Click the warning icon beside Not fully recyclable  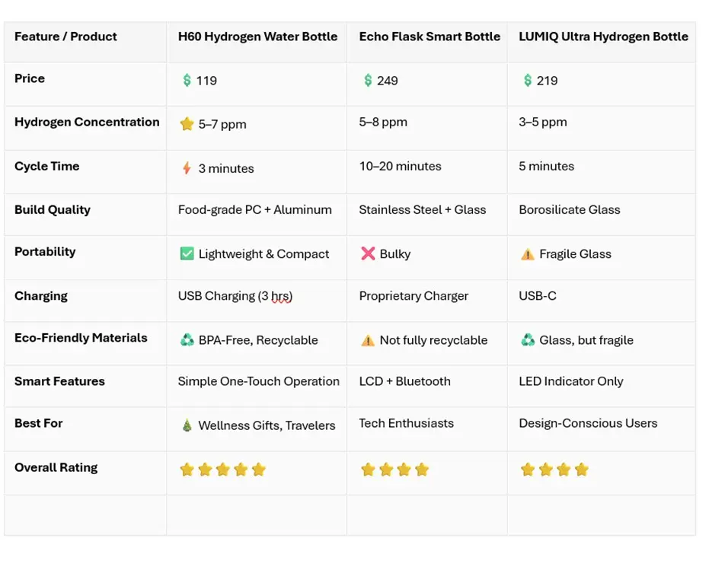368,340
